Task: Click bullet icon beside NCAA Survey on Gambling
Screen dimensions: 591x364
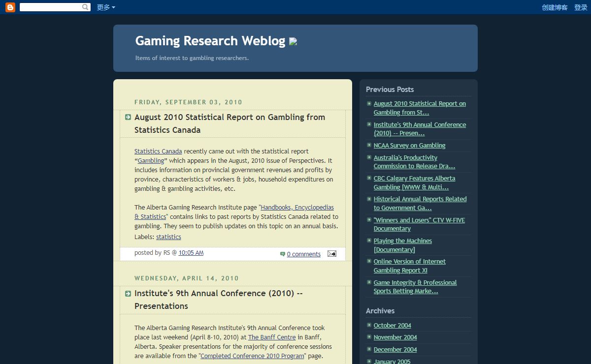Action: point(369,145)
